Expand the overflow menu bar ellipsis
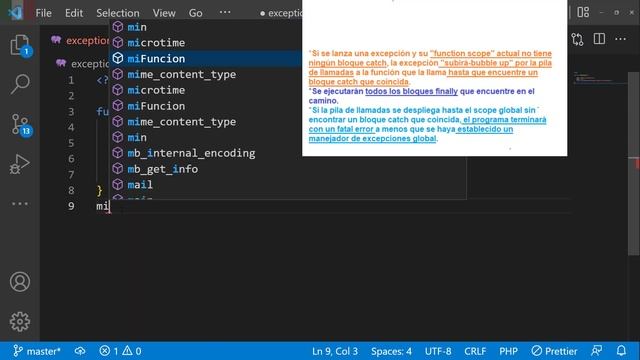 pos(225,12)
